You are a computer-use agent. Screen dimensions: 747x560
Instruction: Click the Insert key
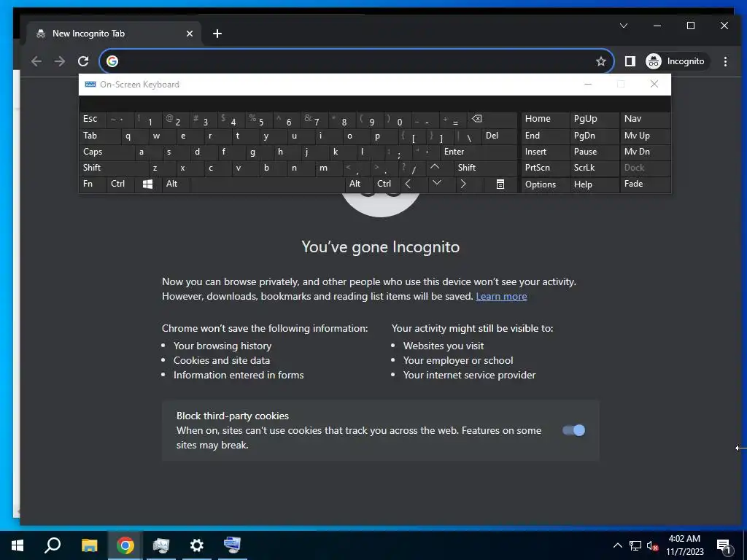point(546,152)
